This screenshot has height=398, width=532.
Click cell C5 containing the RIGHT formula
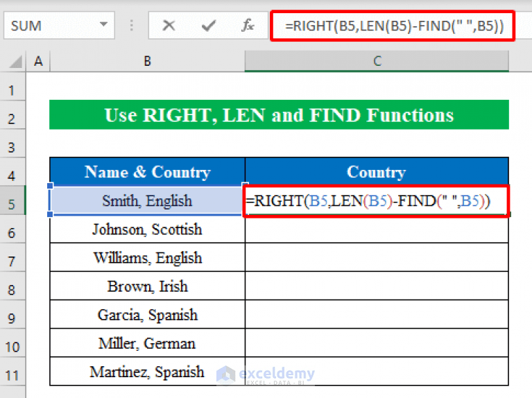377,200
